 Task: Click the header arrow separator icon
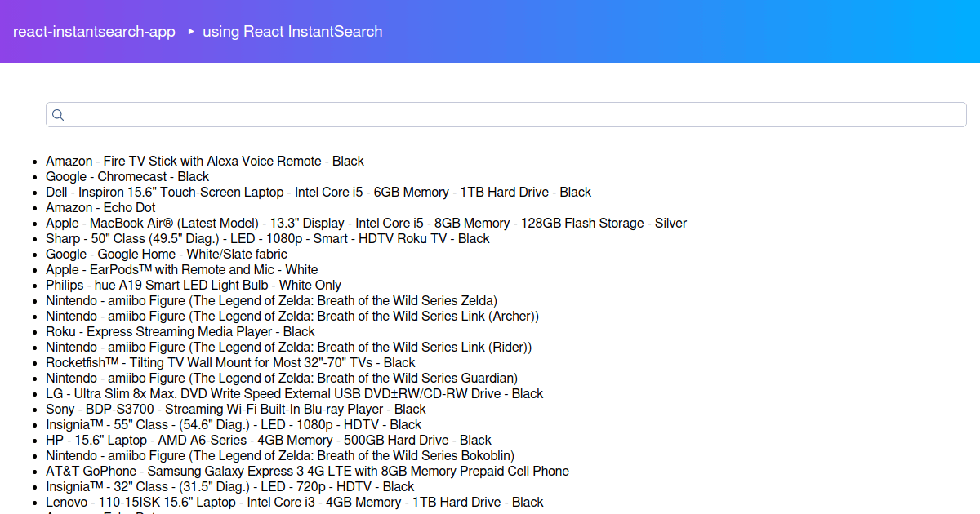tap(190, 32)
